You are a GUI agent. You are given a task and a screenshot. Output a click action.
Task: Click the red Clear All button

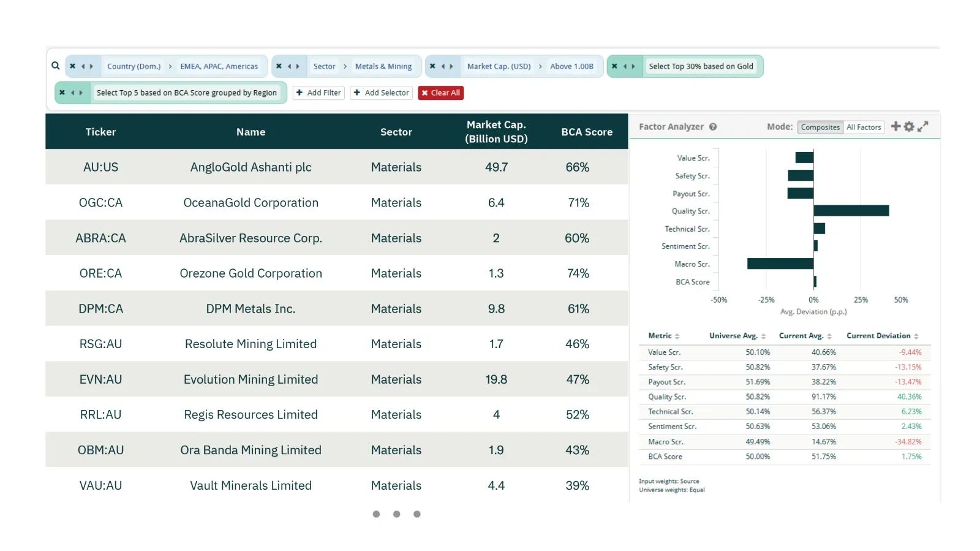[x=440, y=93]
